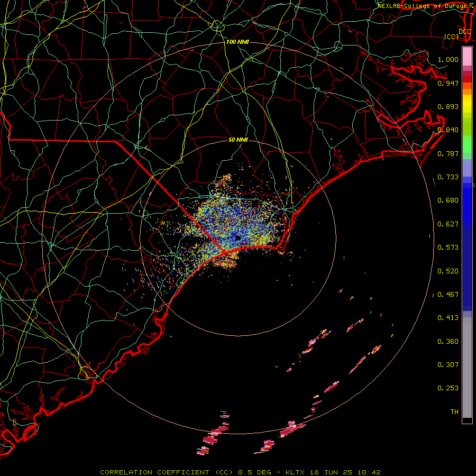This screenshot has width=476, height=476.
Task: Click the 0.627 legend value
Action: (x=448, y=224)
